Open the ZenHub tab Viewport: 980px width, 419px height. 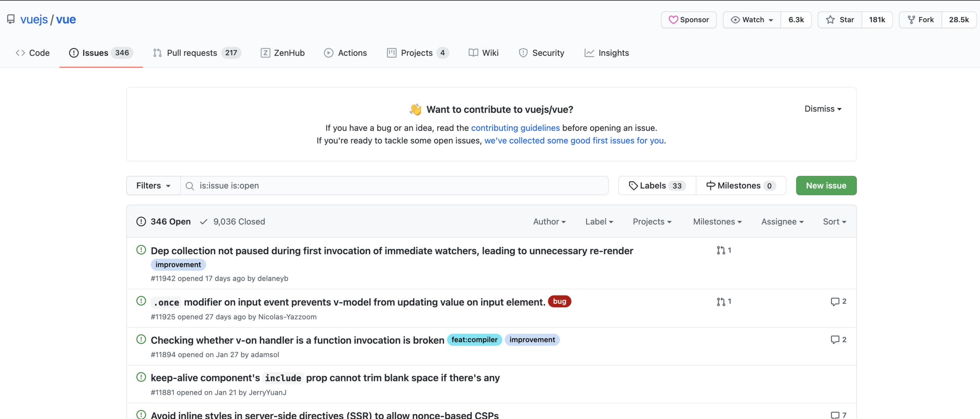pyautogui.click(x=283, y=53)
